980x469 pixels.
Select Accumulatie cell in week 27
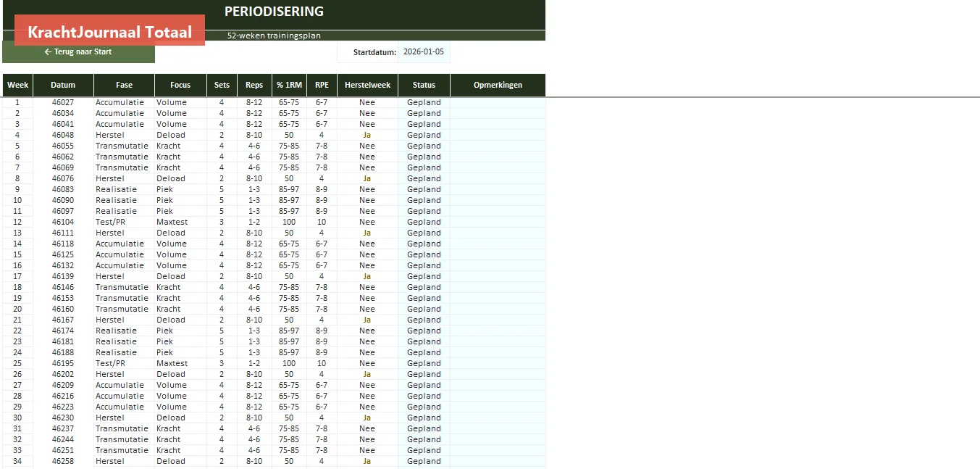tap(124, 385)
